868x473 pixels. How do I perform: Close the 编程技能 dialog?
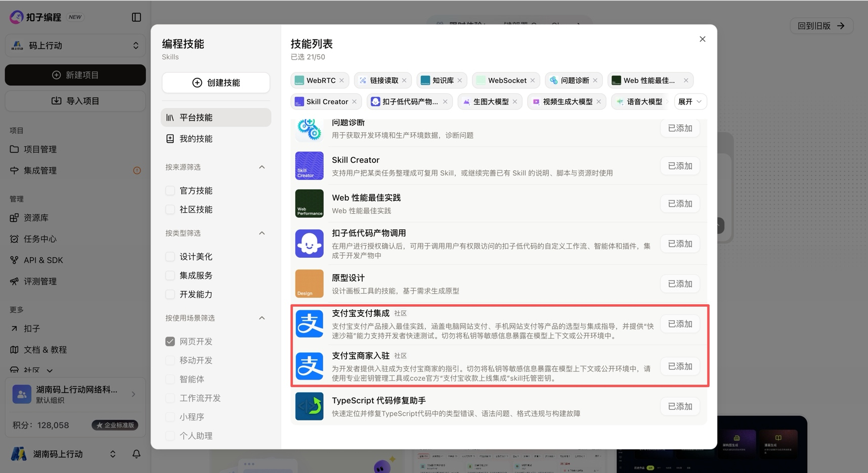point(702,39)
